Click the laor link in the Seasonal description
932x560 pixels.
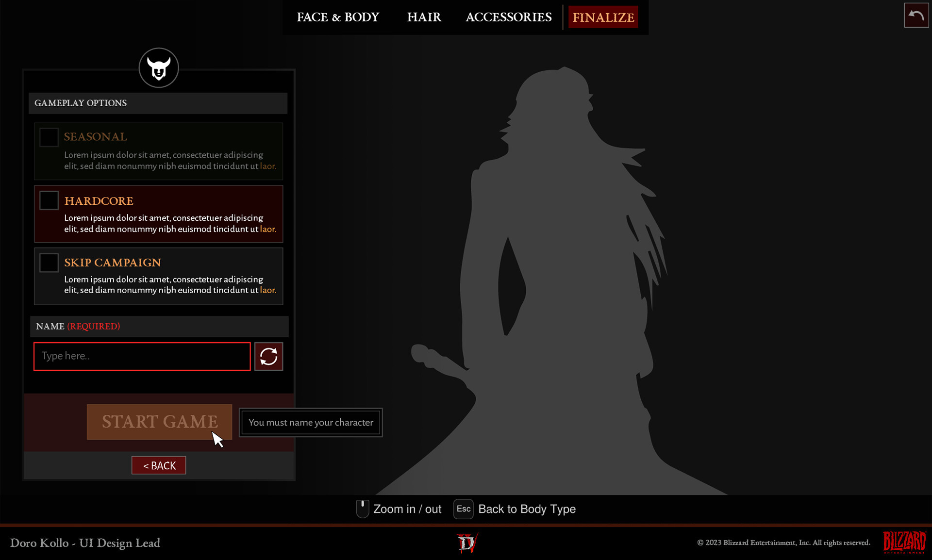click(267, 166)
